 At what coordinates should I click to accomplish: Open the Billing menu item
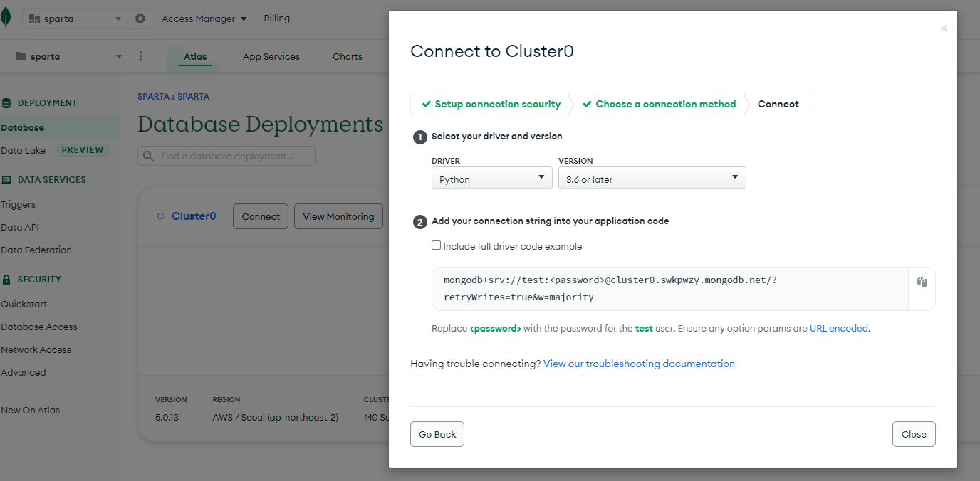(276, 18)
